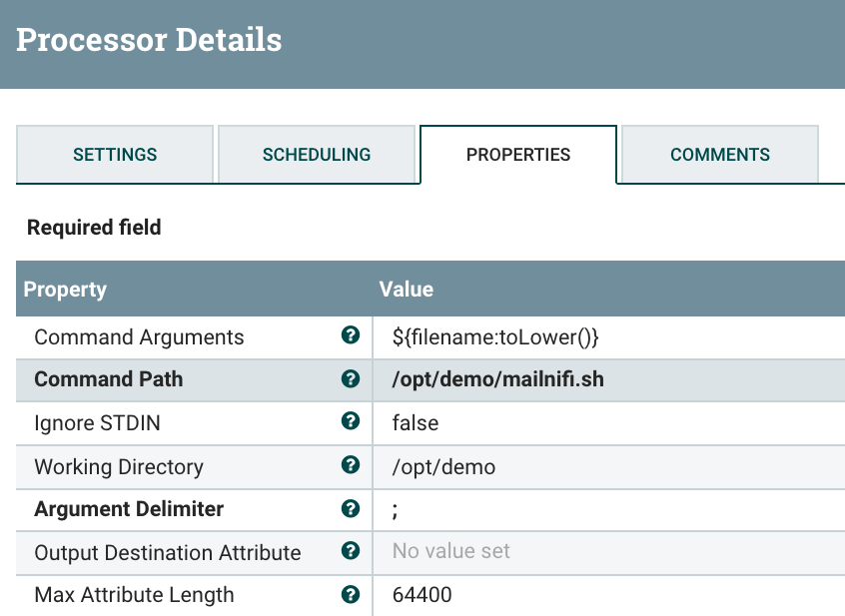Click the question mark next to Command Path
Screen dimensions: 845x616
pyautogui.click(x=351, y=379)
